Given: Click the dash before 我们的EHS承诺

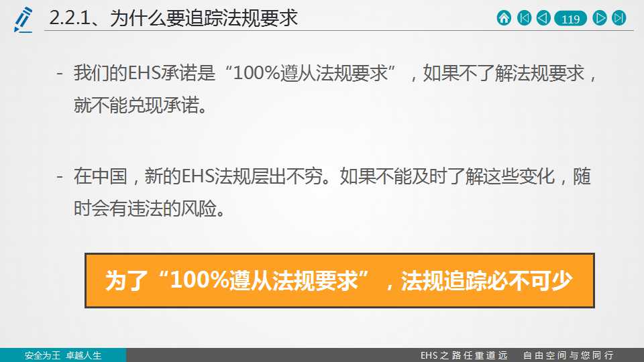Looking at the screenshot, I should tap(60, 74).
